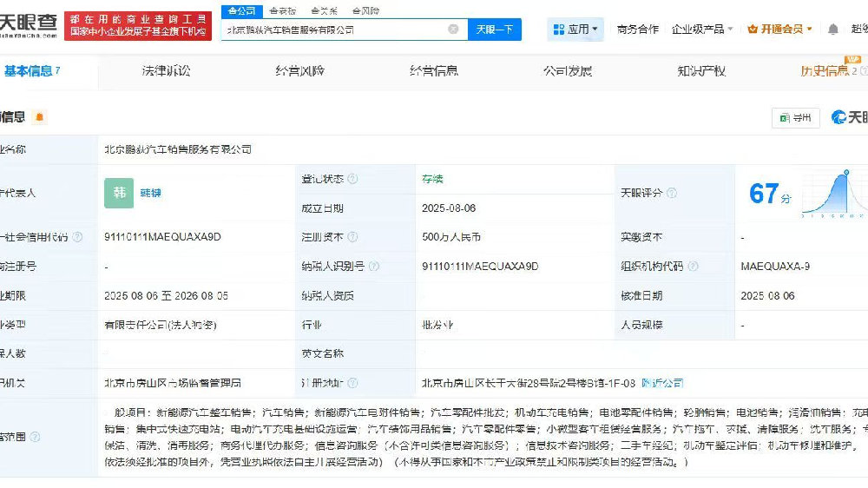Click the 经营范围 business scope paragraph
868x488 pixels.
coord(486,437)
